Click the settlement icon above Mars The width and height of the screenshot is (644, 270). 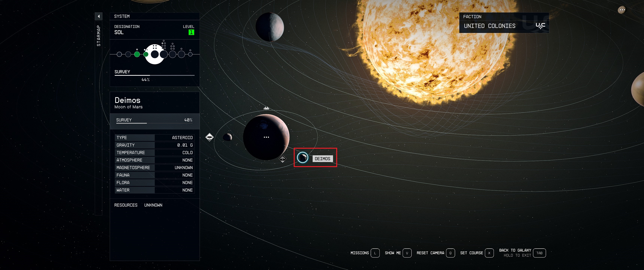coord(266,108)
